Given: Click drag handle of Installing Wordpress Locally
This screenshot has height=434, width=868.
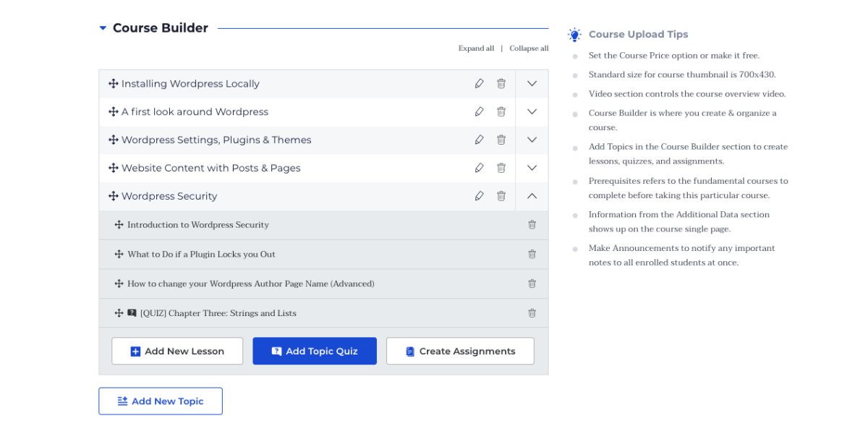Looking at the screenshot, I should [x=114, y=84].
